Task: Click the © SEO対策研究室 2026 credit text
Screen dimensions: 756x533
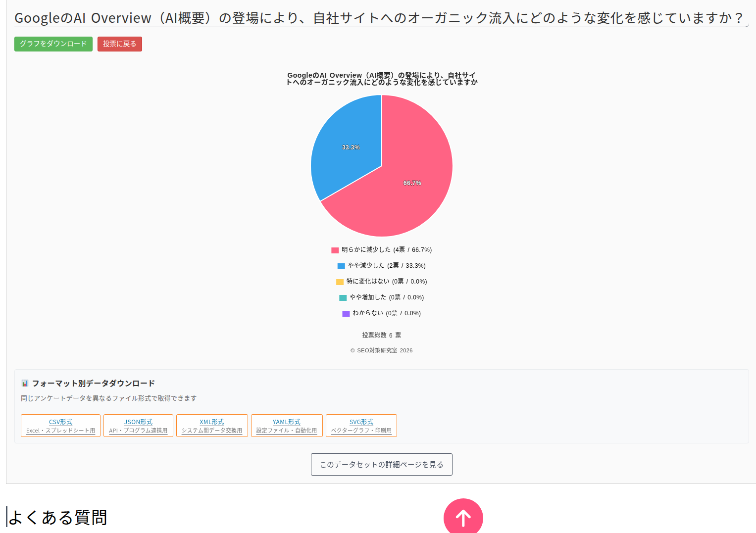Action: (382, 350)
